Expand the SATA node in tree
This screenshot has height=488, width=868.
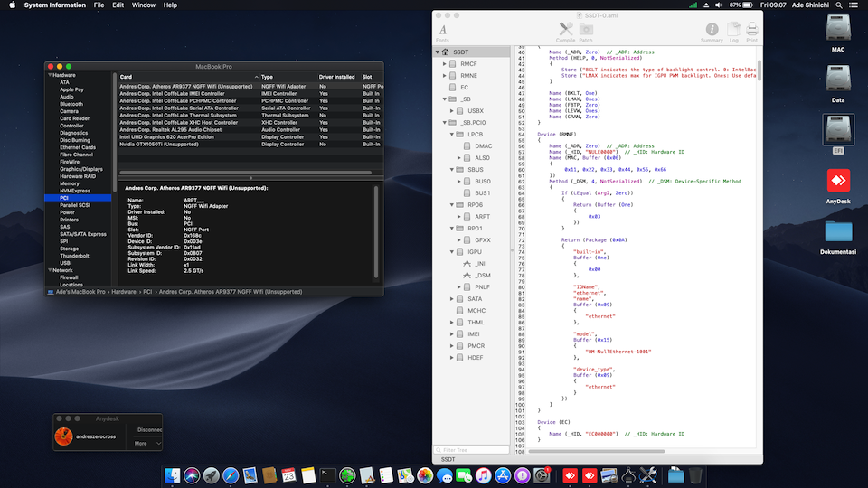[x=452, y=299]
